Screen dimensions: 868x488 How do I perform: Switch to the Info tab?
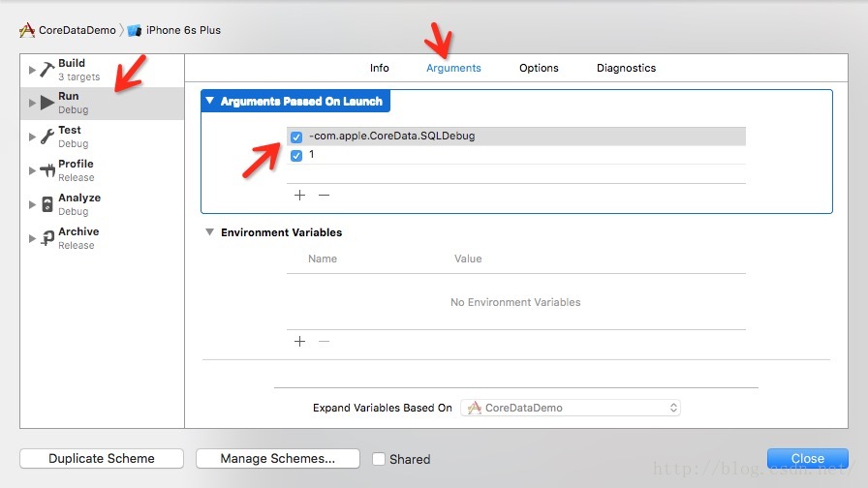380,68
